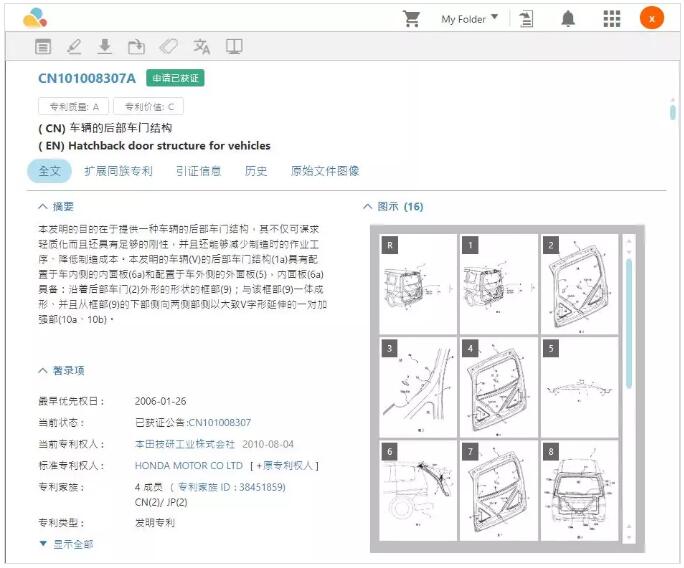The height and width of the screenshot is (568, 684).
Task: Toggle the dual-page reading view icon
Action: (234, 47)
